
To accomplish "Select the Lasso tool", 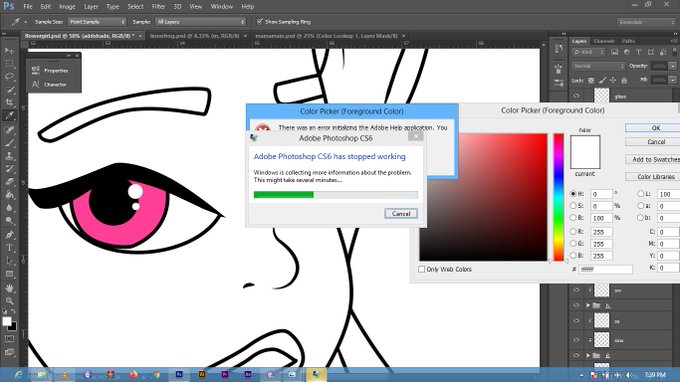I will coord(9,77).
